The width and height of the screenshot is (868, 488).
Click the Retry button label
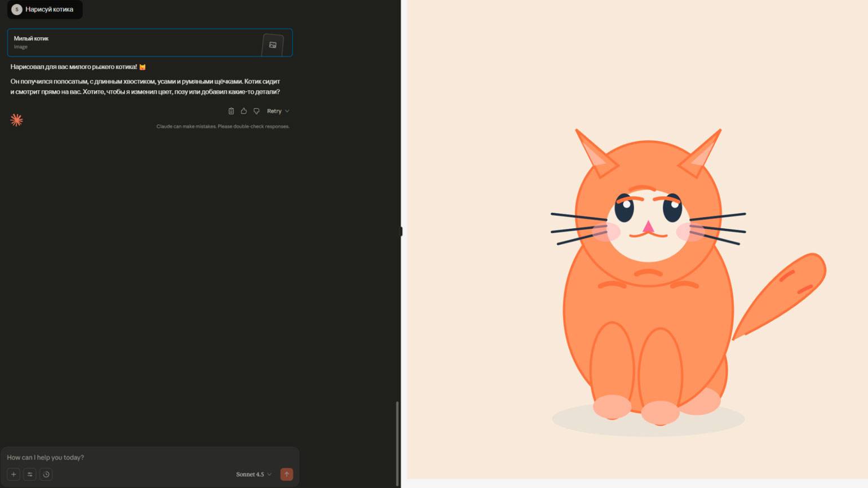[x=274, y=111]
